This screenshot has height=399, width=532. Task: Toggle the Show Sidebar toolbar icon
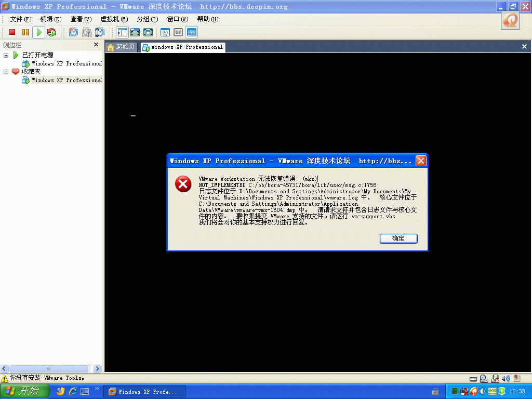(x=122, y=32)
